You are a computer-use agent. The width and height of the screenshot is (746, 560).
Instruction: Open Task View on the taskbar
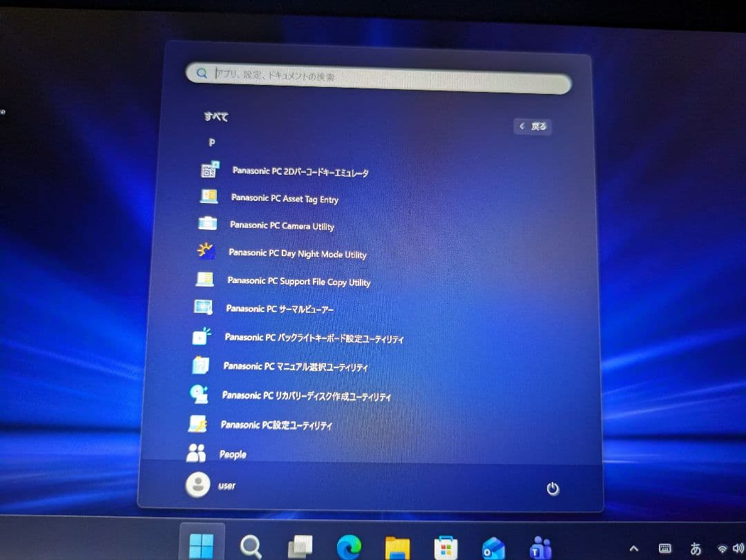[300, 547]
